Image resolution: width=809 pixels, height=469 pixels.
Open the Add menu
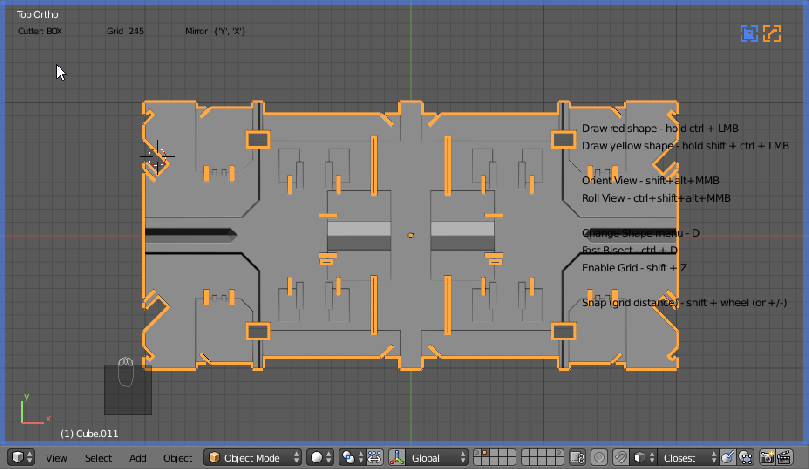137,458
